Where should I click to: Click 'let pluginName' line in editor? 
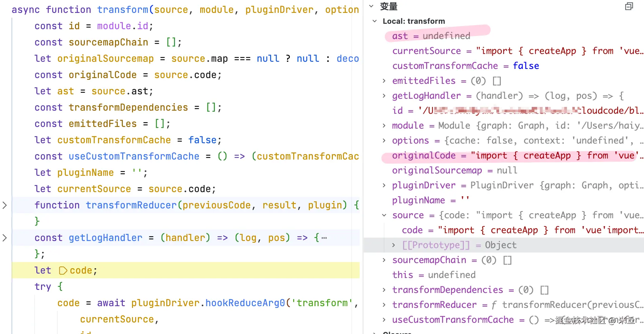click(91, 173)
